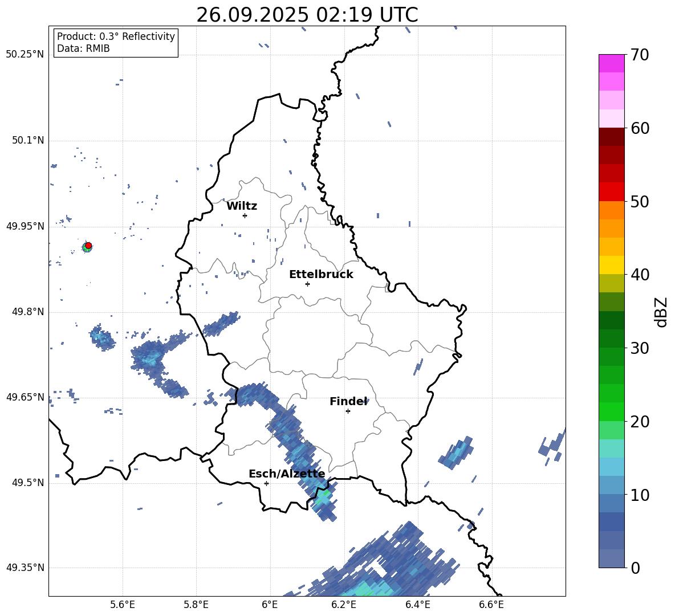The image size is (675, 616).
Task: Click the dark green colorbar segment above 30
Action: [611, 338]
